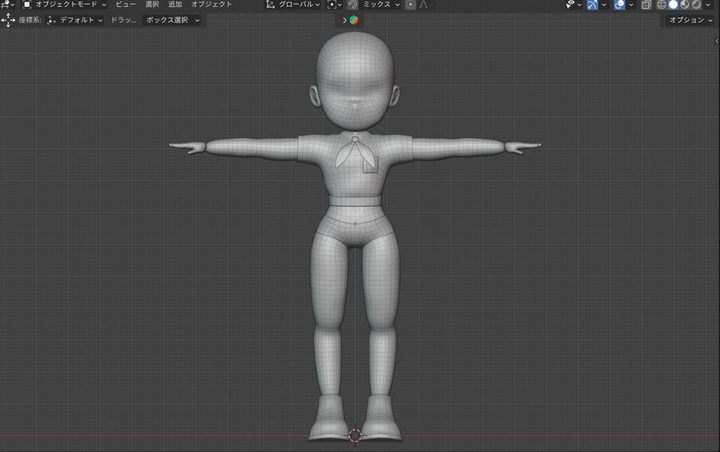Click the orange object origin point on the hips
The width and height of the screenshot is (720, 452).
(354, 224)
